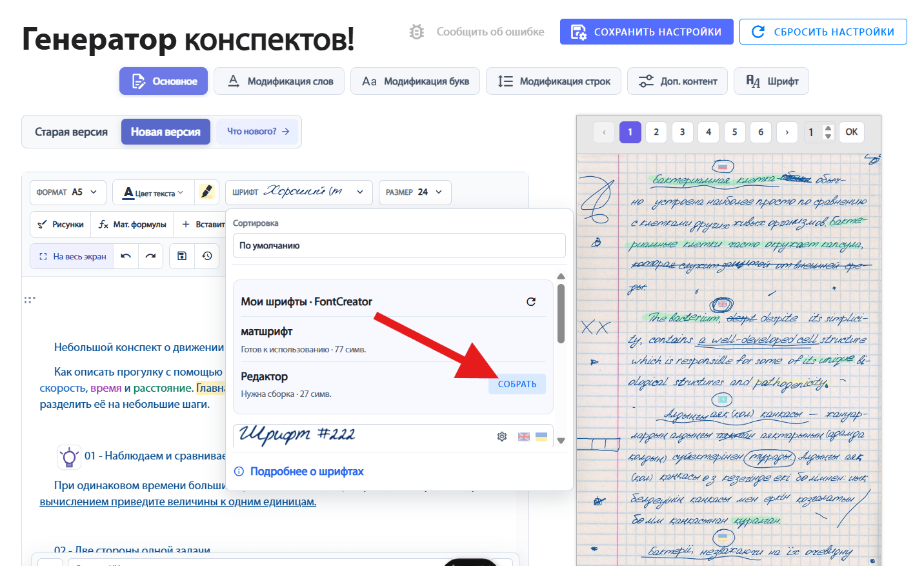Open the 'По умолчанию' sorting dropdown
924x566 pixels.
(399, 246)
